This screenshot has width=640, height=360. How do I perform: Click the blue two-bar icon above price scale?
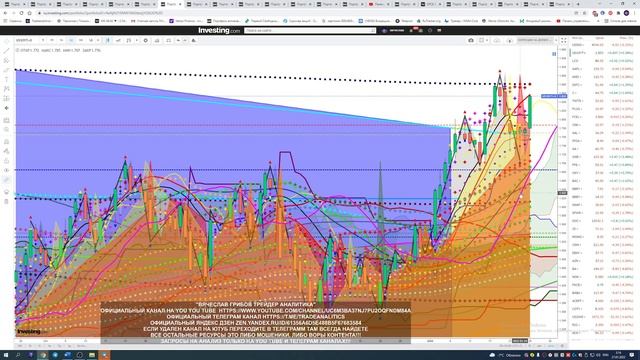point(554,54)
